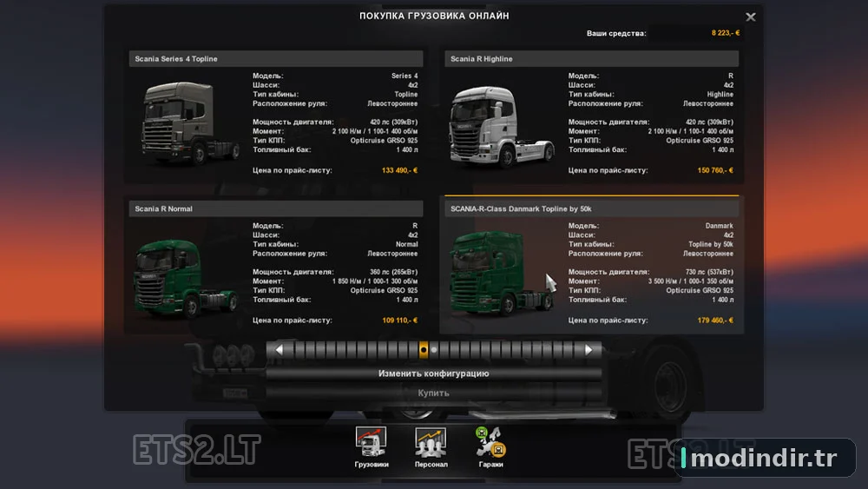Close the online truck purchase dialog
The image size is (868, 489).
[751, 17]
